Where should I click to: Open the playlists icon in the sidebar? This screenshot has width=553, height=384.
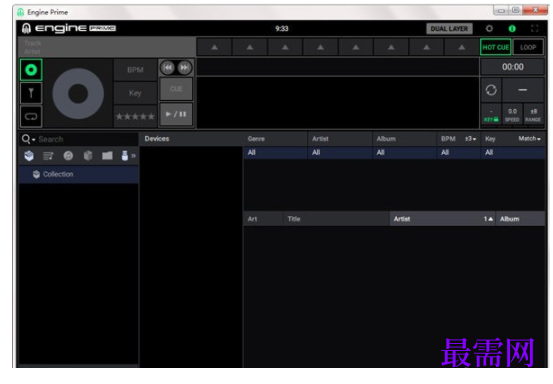point(48,156)
